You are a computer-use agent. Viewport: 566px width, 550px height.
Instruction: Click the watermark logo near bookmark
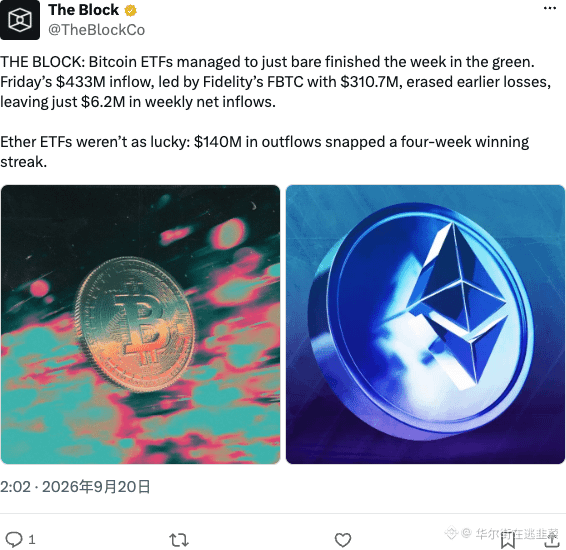tap(451, 532)
